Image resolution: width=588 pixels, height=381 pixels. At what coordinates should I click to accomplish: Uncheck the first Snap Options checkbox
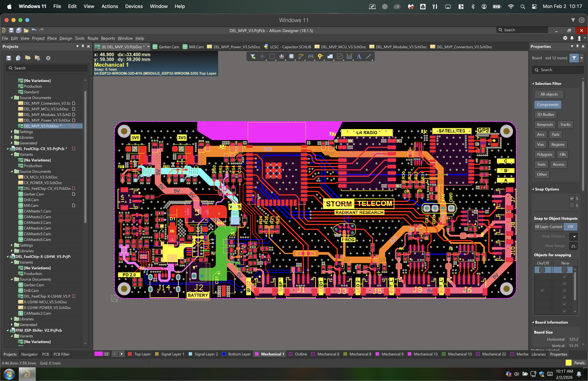(x=572, y=199)
